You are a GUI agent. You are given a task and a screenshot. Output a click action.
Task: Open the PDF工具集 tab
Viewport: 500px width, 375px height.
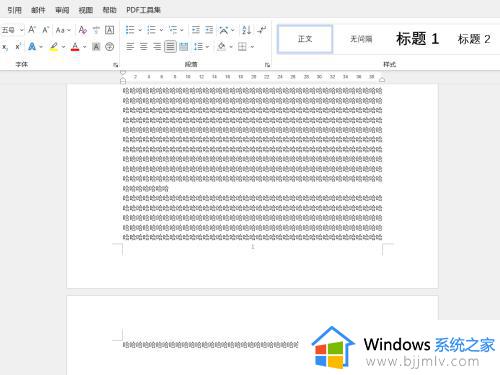pos(143,10)
